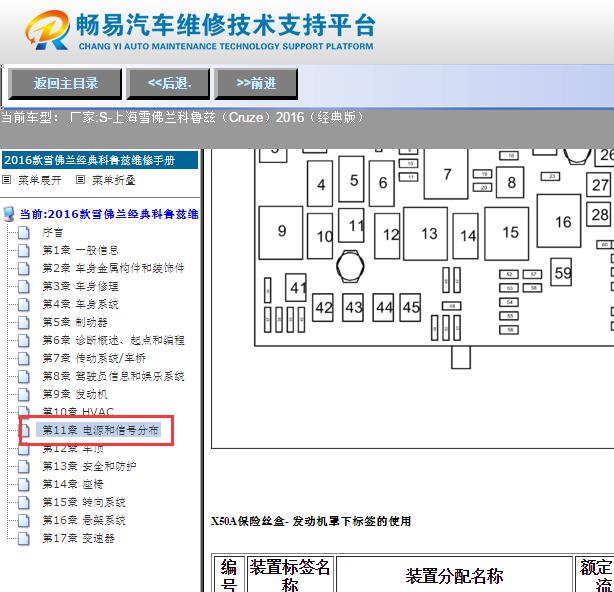Open 第1章 一般信息
Image resolution: width=614 pixels, height=592 pixels.
(80, 250)
